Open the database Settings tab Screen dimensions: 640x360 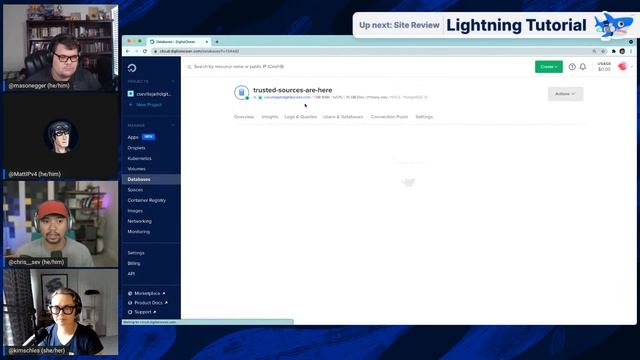point(424,117)
